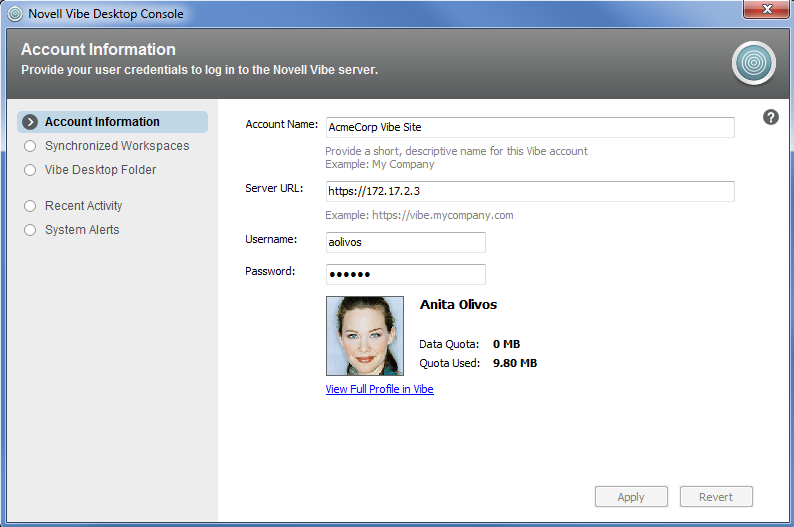This screenshot has width=794, height=527.
Task: Open the System Alerts section
Action: (81, 230)
